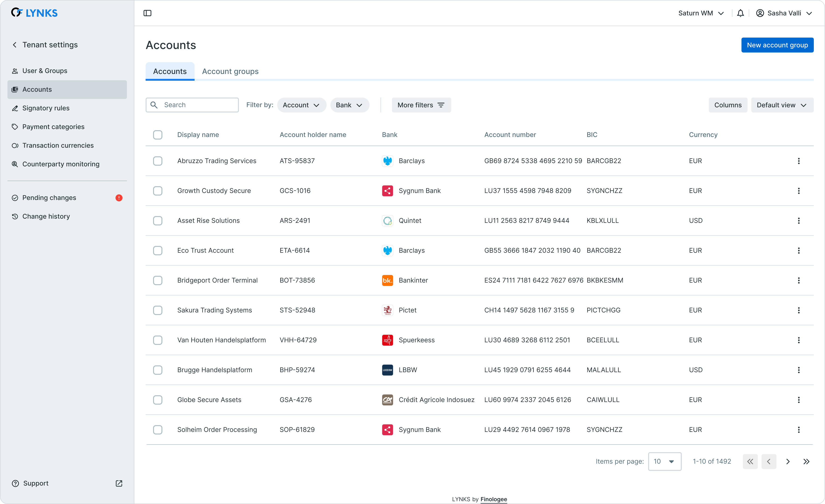Expand the Account filter dropdown

pyautogui.click(x=301, y=105)
